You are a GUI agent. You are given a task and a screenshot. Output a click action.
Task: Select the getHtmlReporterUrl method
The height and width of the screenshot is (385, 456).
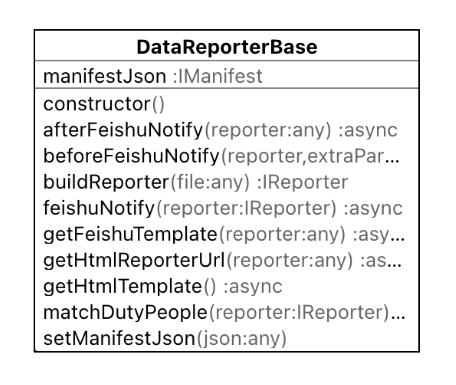222,260
